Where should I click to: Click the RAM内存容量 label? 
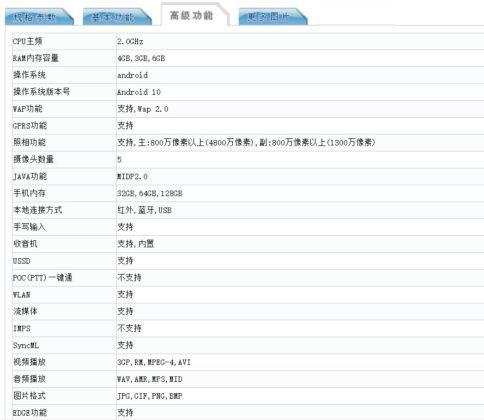pyautogui.click(x=36, y=58)
